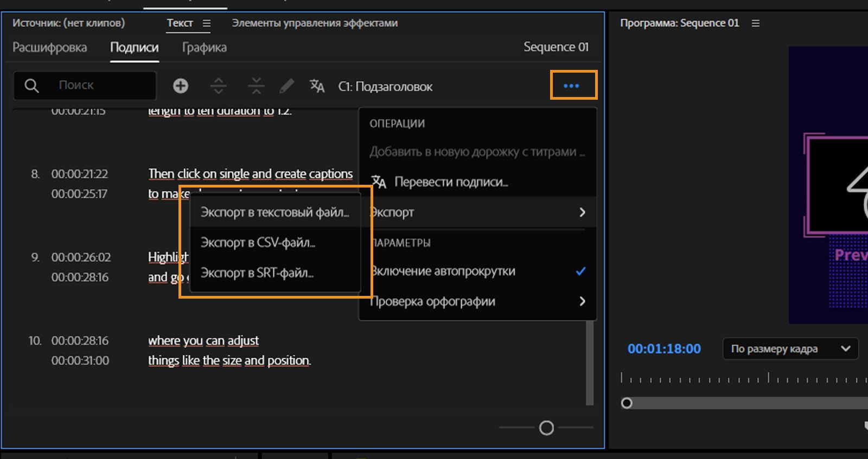Expand the Экспорт submenu

pyautogui.click(x=477, y=212)
